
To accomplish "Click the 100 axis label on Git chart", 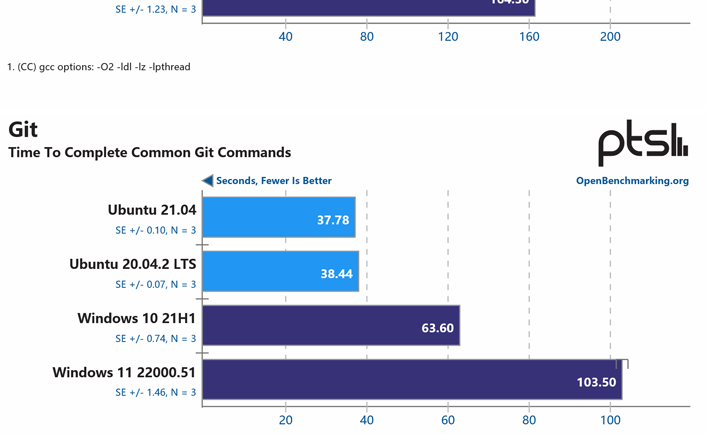I will click(x=610, y=420).
